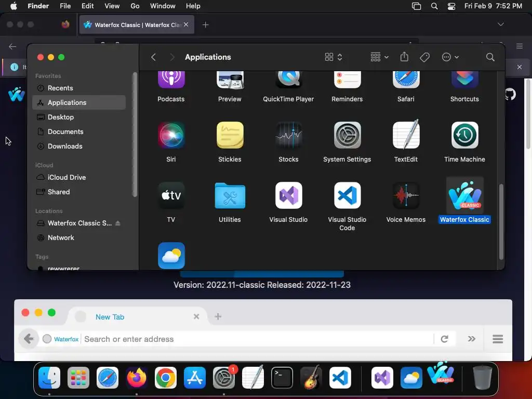Open the Window menu
Viewport: 532px width, 399px height.
[163, 6]
